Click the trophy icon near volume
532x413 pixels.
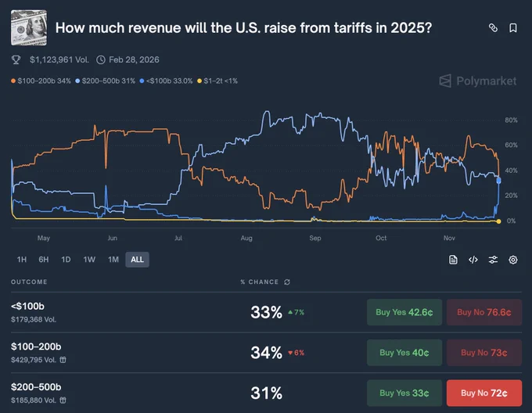point(16,60)
